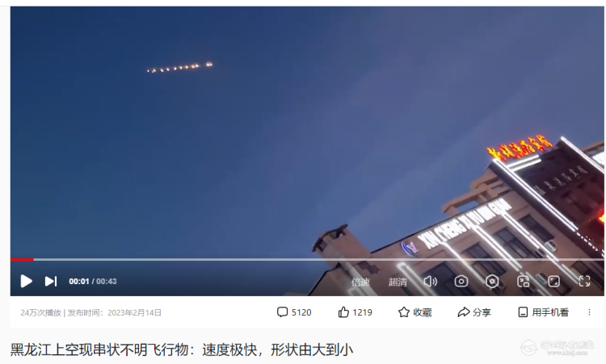Enter fullscreen mode
The height and width of the screenshot is (364, 606).
pyautogui.click(x=584, y=281)
